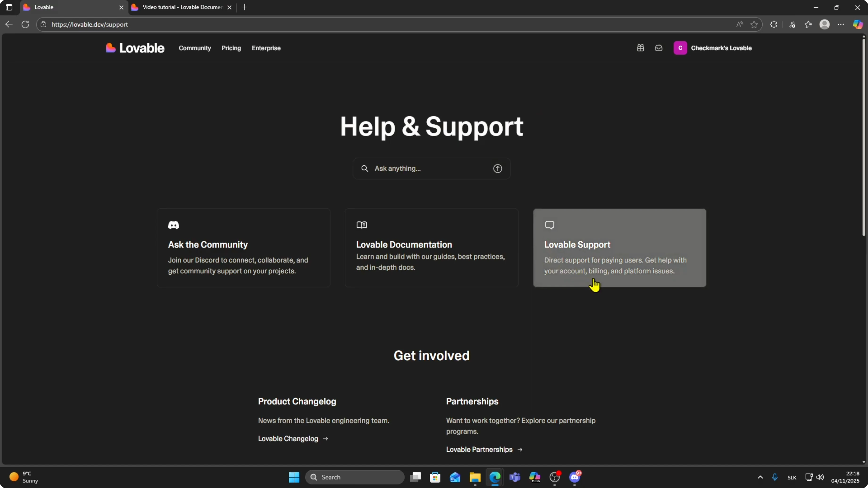The height and width of the screenshot is (488, 868).
Task: Open the Enterprise nav item
Action: pos(266,48)
